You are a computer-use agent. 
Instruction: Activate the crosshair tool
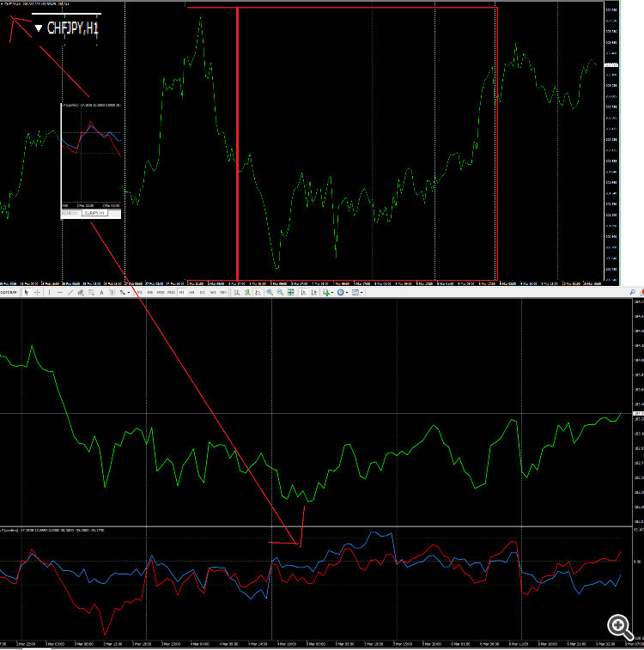point(37,292)
